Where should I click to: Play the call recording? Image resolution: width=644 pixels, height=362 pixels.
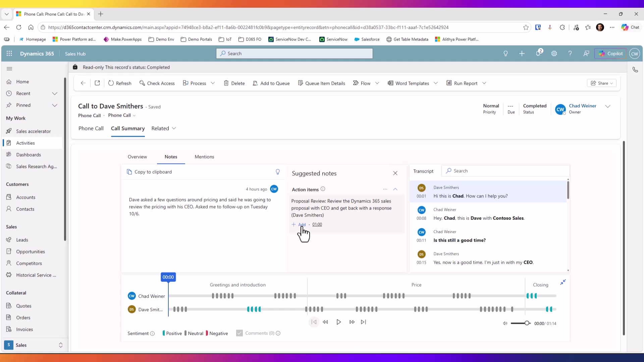point(339,322)
